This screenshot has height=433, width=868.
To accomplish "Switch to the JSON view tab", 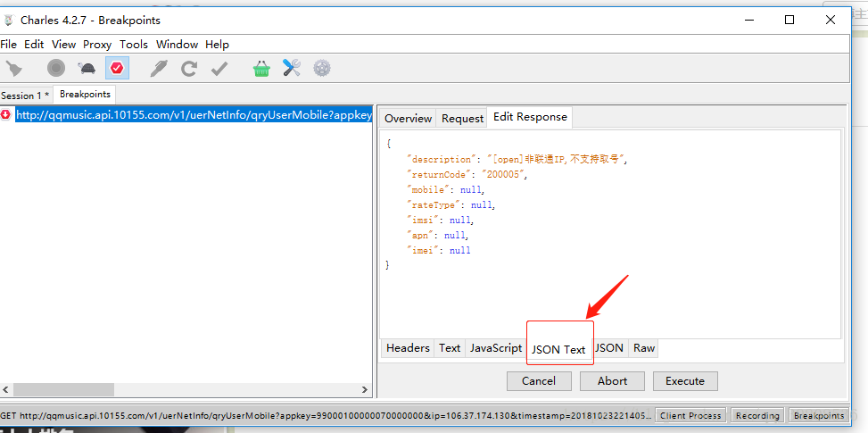I will (609, 347).
